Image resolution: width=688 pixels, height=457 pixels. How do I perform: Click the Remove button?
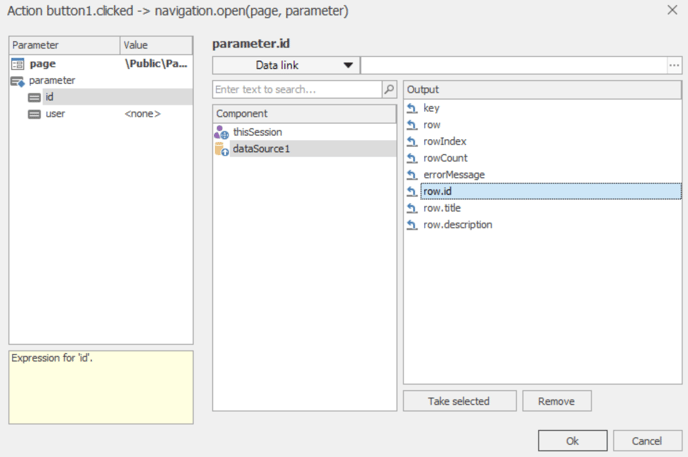point(557,401)
